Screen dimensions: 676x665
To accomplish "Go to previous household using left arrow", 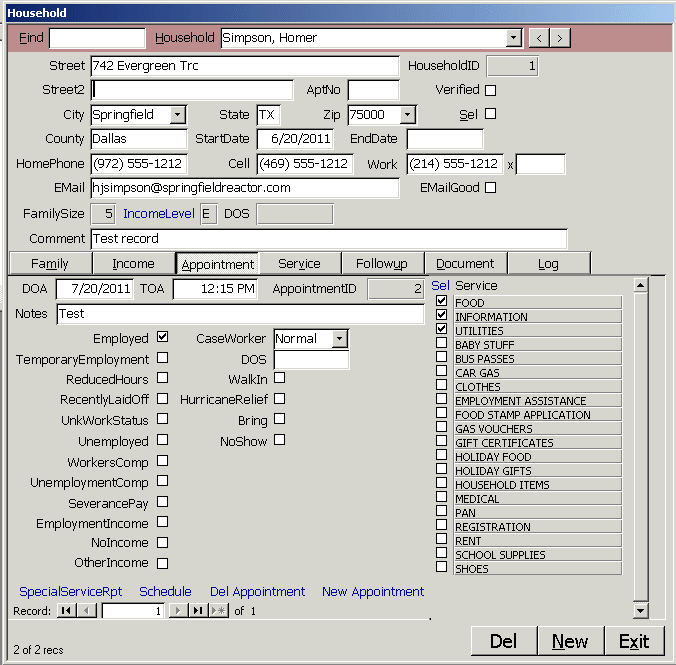I will [x=539, y=38].
